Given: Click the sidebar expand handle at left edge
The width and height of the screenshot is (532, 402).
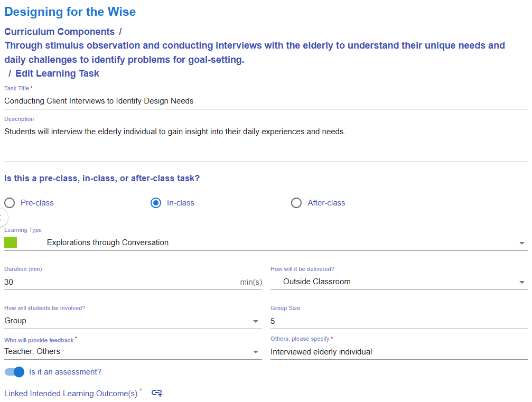Looking at the screenshot, I should point(2,217).
